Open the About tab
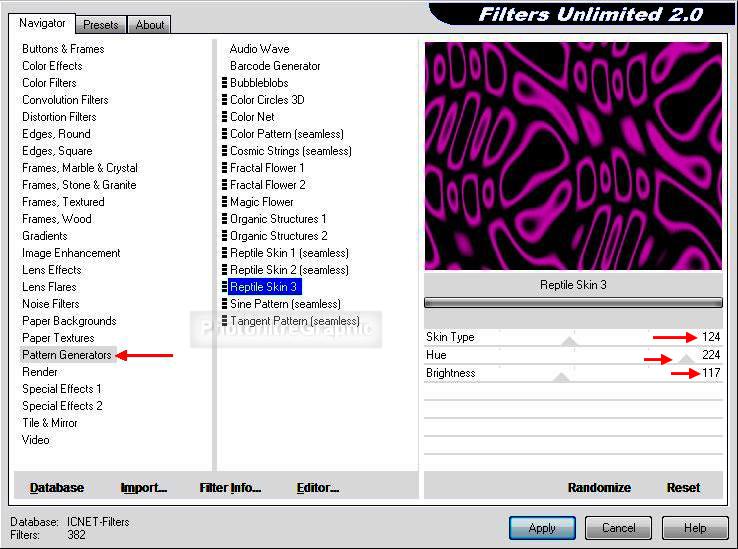This screenshot has height=549, width=738. 150,25
